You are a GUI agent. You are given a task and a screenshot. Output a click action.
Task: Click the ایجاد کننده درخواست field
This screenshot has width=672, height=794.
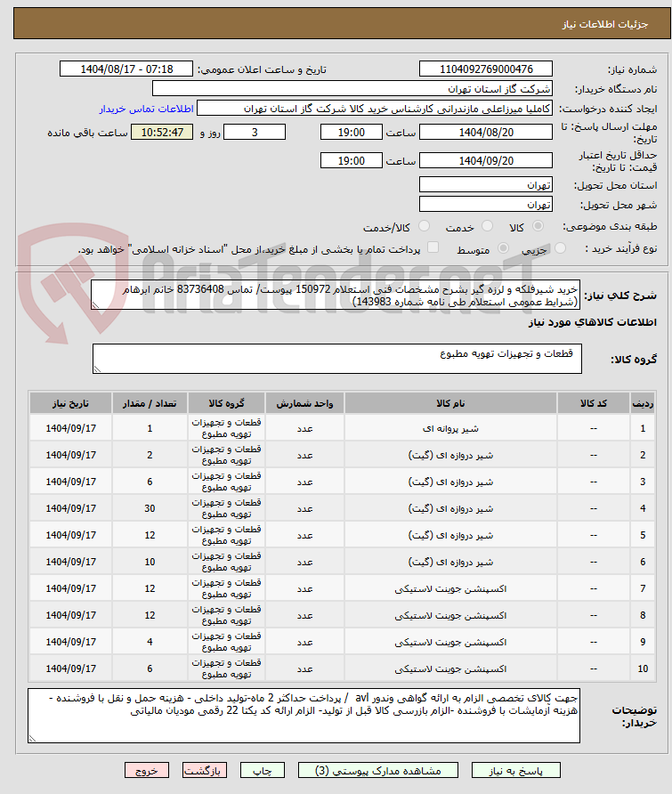tap(374, 109)
